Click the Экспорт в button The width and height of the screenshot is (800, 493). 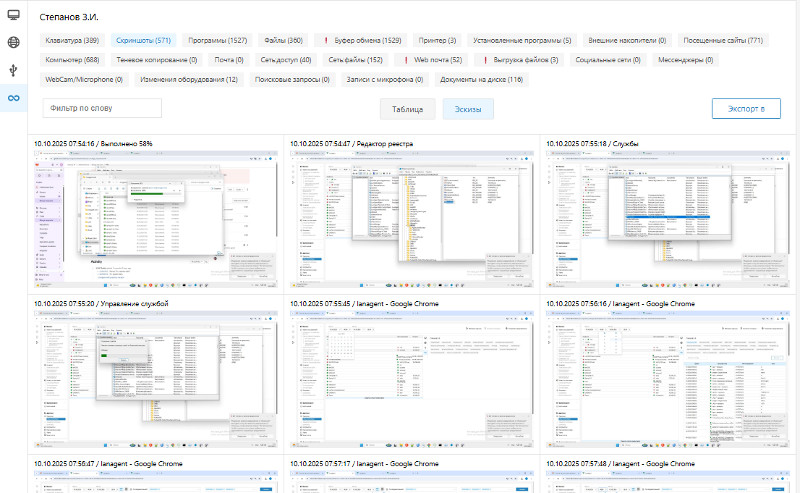746,109
